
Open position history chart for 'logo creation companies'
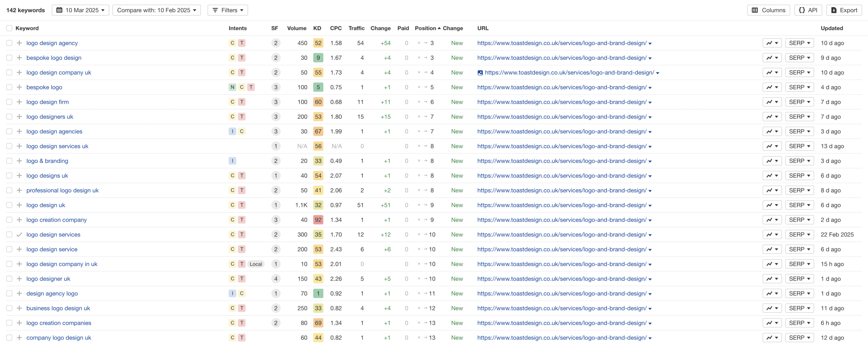(x=772, y=323)
